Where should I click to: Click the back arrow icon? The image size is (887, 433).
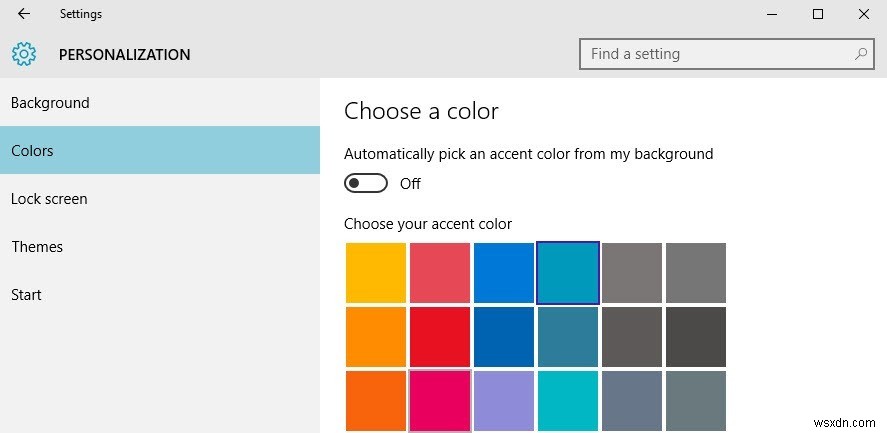23,14
